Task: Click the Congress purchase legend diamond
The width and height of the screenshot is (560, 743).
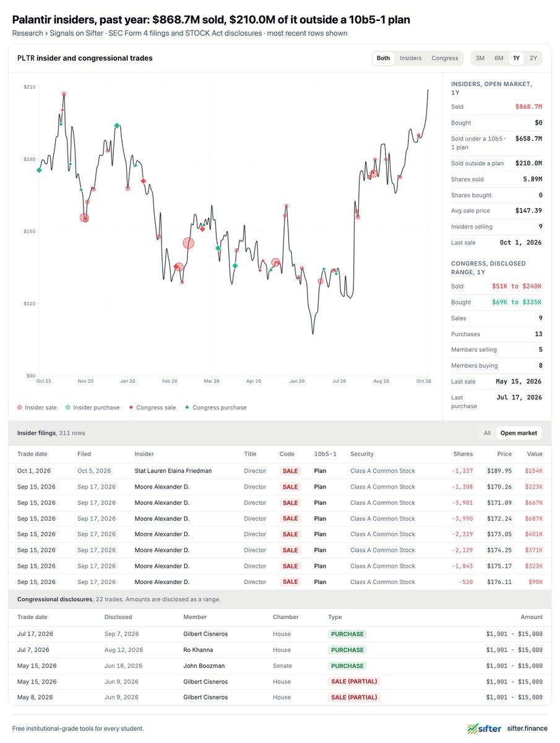Action: click(x=186, y=407)
